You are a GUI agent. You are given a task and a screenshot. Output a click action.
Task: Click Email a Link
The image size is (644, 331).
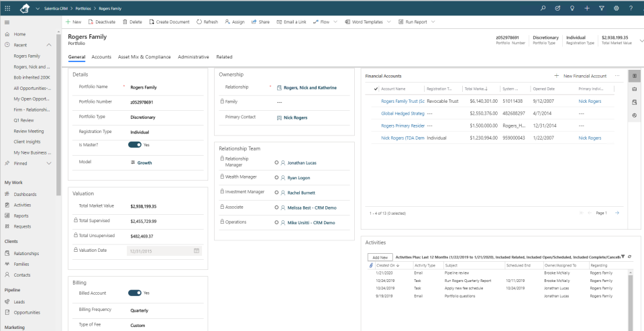(x=292, y=21)
